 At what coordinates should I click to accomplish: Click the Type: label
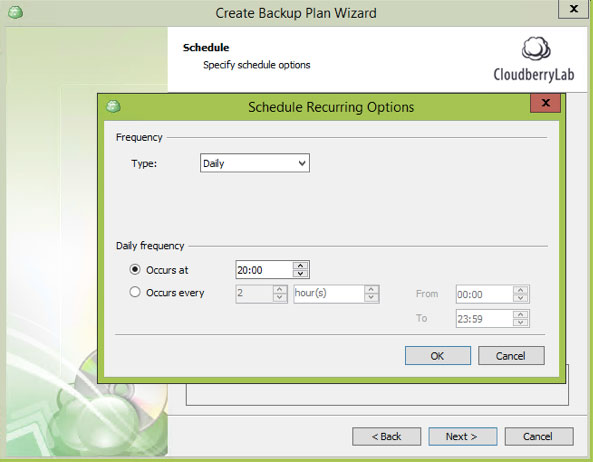(x=144, y=163)
